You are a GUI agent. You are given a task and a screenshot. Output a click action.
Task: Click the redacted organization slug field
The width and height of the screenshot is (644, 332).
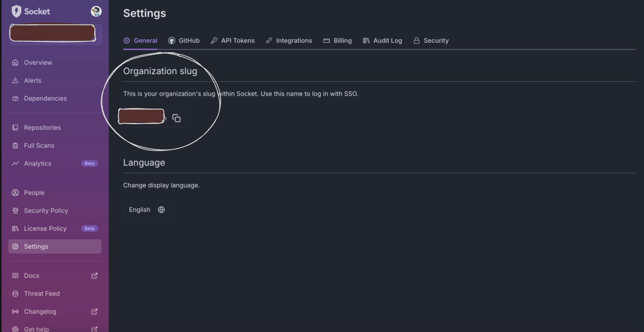tap(141, 117)
